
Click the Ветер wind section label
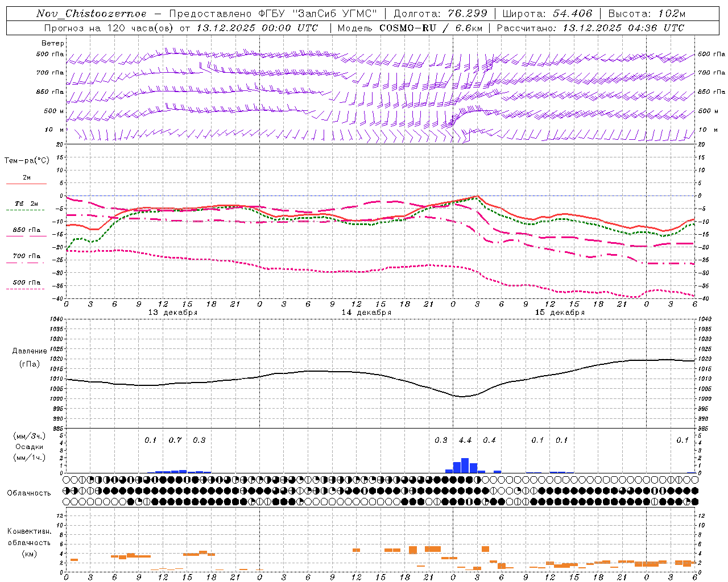[53, 43]
